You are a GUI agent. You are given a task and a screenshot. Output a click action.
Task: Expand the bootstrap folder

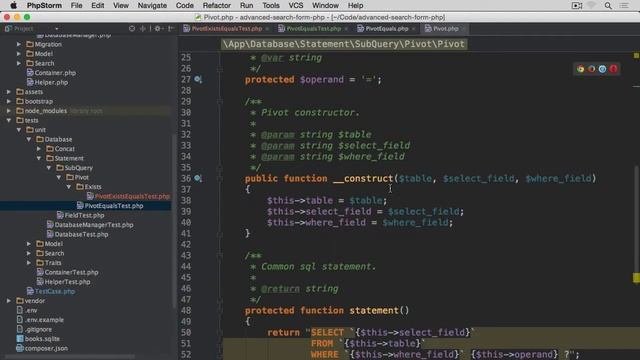click(9, 101)
